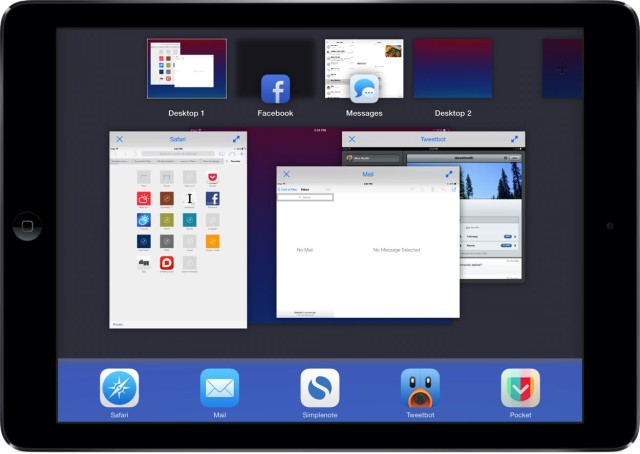
Task: Add a new tab in Safari
Action: pos(242,154)
